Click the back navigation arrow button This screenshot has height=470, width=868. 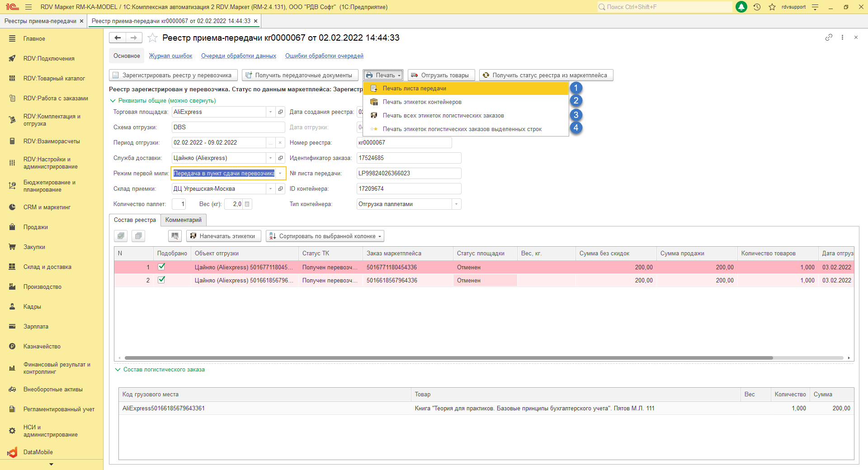118,38
